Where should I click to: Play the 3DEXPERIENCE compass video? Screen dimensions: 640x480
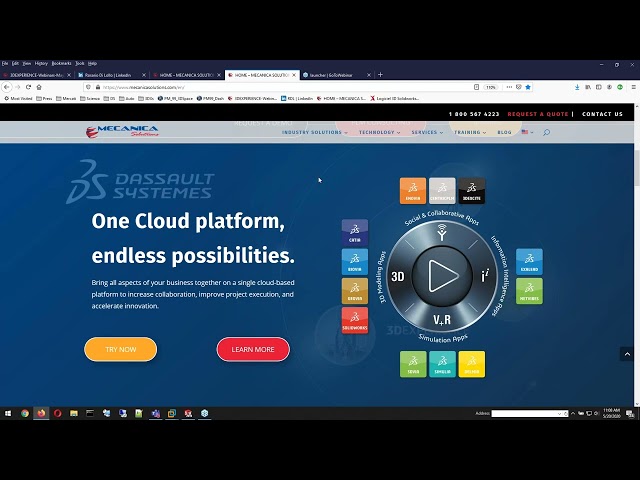point(442,276)
